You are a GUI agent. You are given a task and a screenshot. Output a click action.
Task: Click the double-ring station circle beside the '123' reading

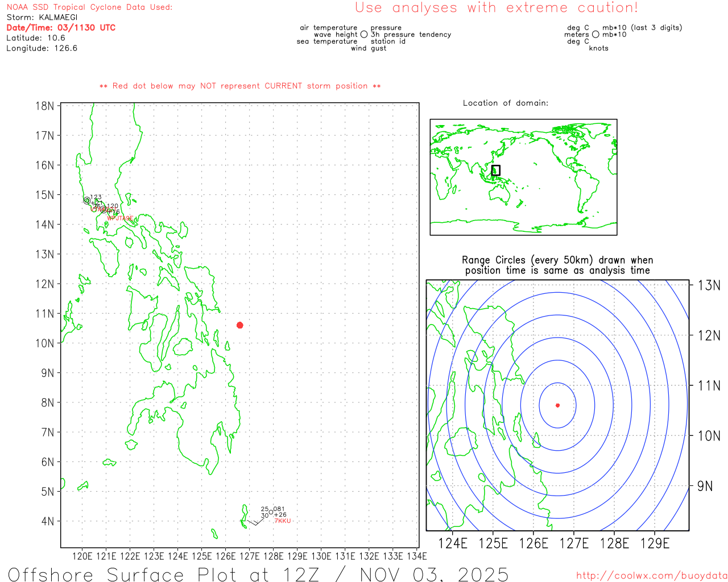(87, 200)
